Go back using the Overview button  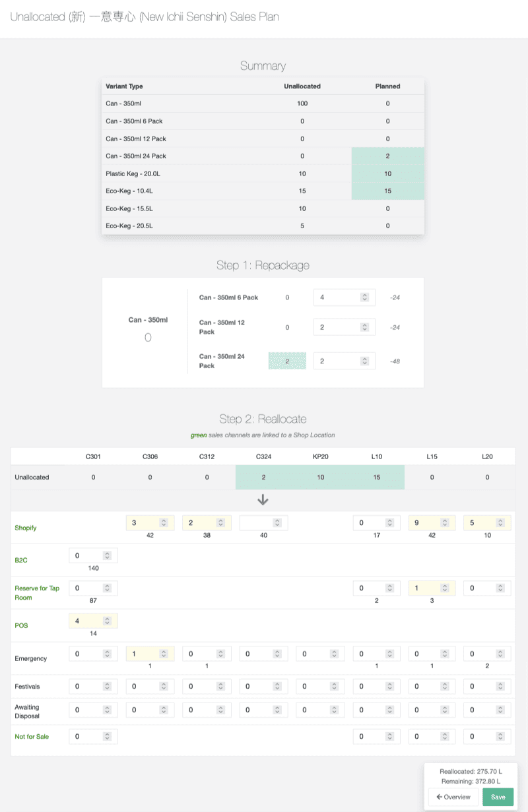tap(453, 797)
